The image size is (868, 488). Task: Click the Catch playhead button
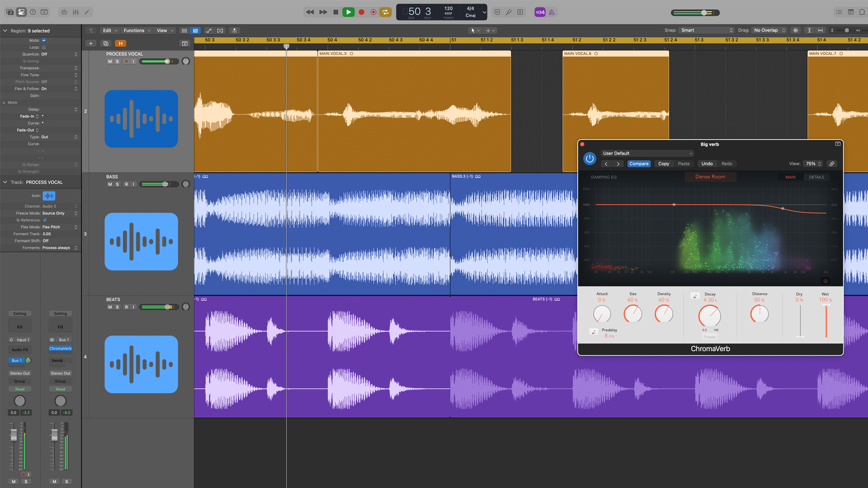pyautogui.click(x=234, y=31)
